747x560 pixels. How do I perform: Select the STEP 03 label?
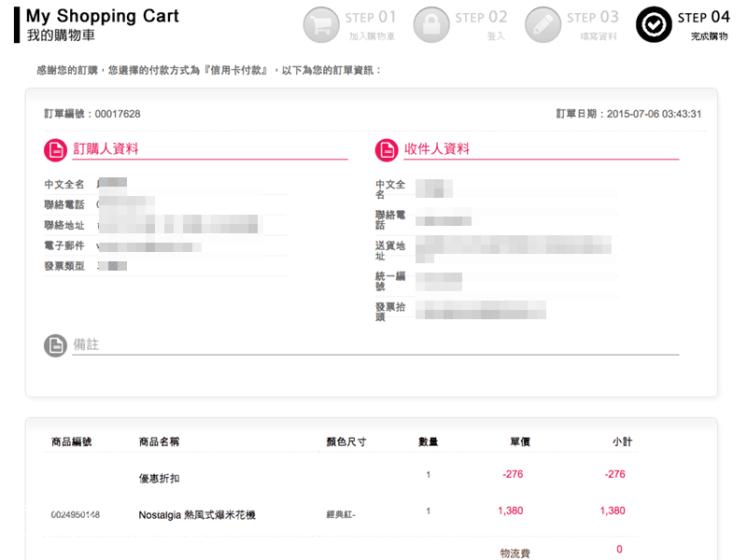593,18
